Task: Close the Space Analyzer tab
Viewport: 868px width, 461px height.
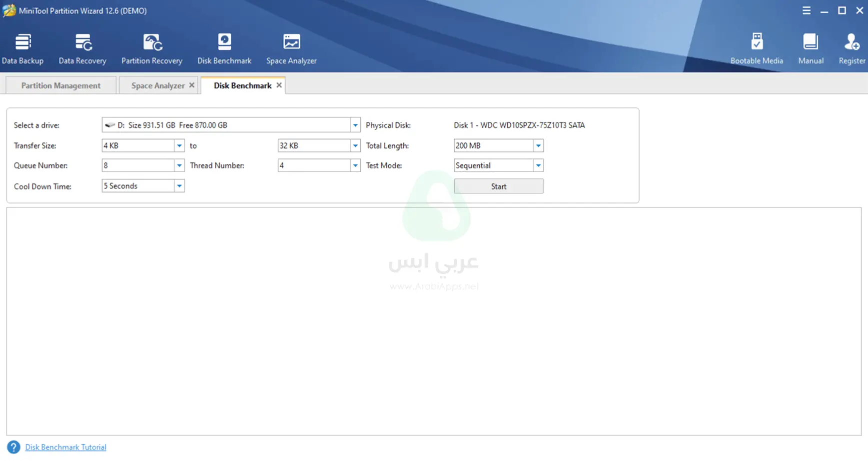Action: [x=191, y=85]
